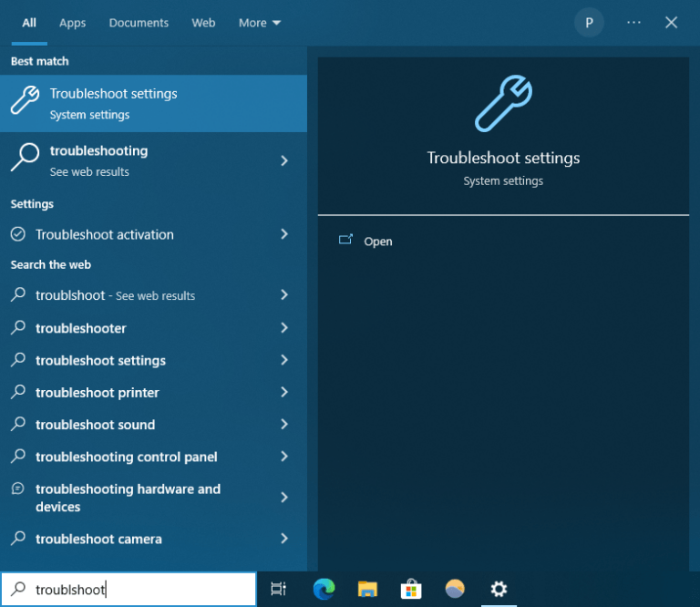Click the Settings gear taskbar icon

pos(499,589)
